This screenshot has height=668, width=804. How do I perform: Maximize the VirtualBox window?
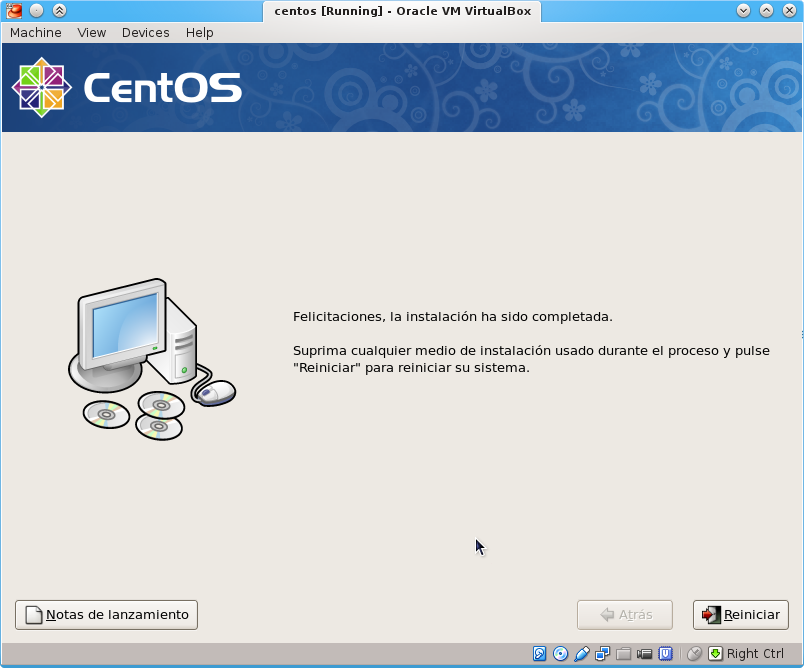(766, 10)
